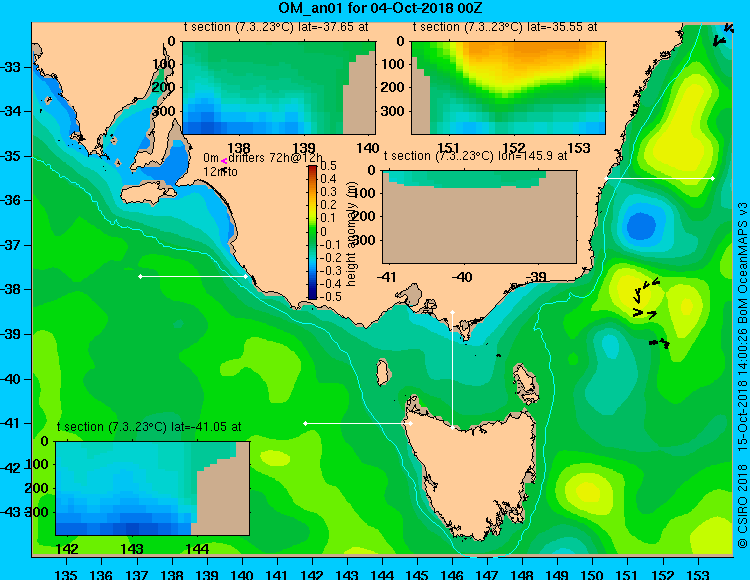Open the lat=-35.55 temperature section inset plot
750x580 pixels.
click(508, 88)
